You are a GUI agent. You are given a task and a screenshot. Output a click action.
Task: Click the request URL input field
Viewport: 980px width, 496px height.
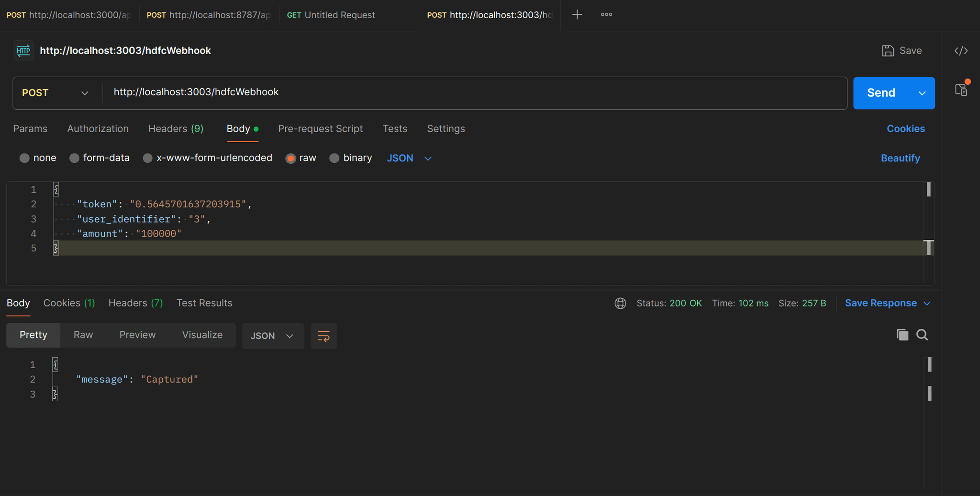pyautogui.click(x=474, y=92)
